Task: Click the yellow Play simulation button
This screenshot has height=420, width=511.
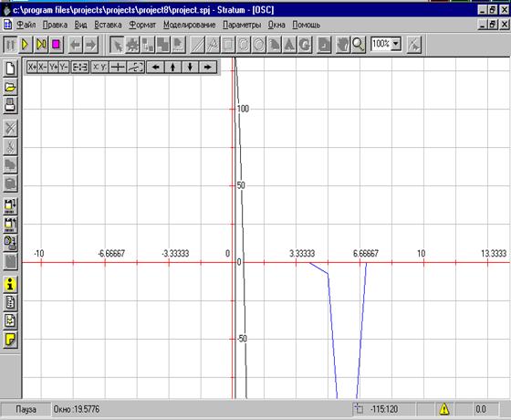Action: (x=26, y=45)
